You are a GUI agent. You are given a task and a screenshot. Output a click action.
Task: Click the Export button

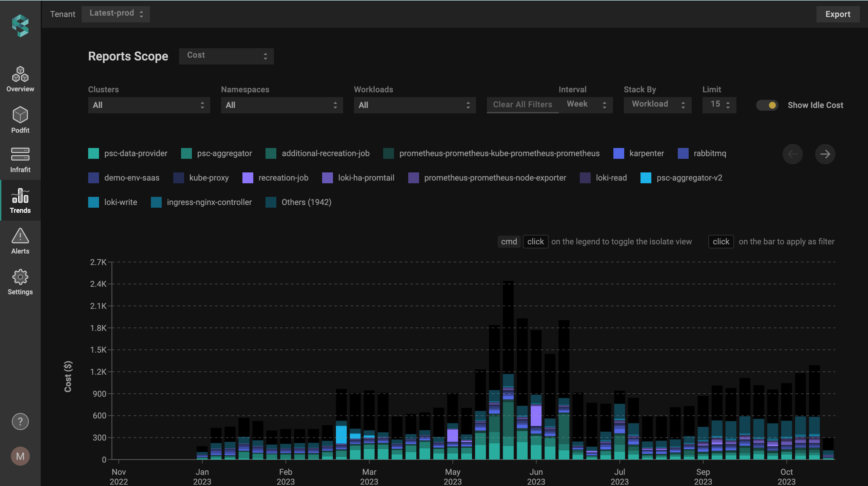pyautogui.click(x=838, y=14)
